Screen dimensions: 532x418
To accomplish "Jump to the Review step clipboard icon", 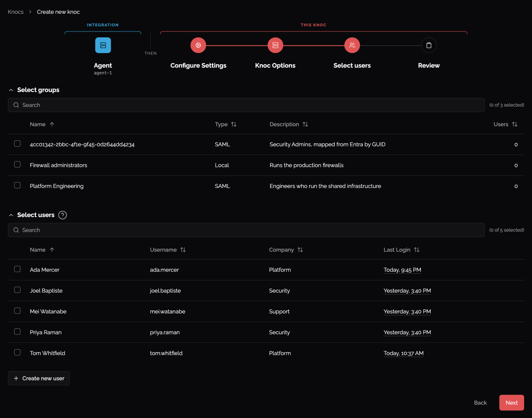I will 429,45.
